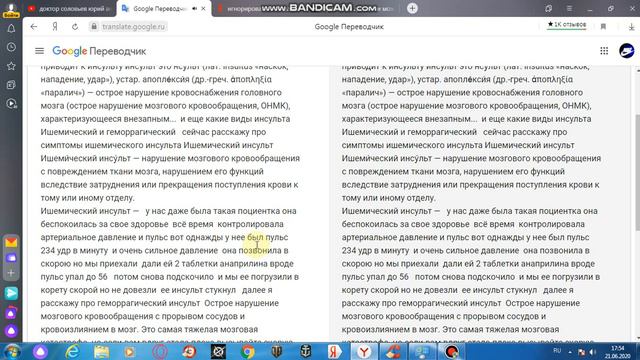Screen dimensions: 640x360
Task: Open bookmarks star in the sidebar
Action: click(x=11, y=66)
